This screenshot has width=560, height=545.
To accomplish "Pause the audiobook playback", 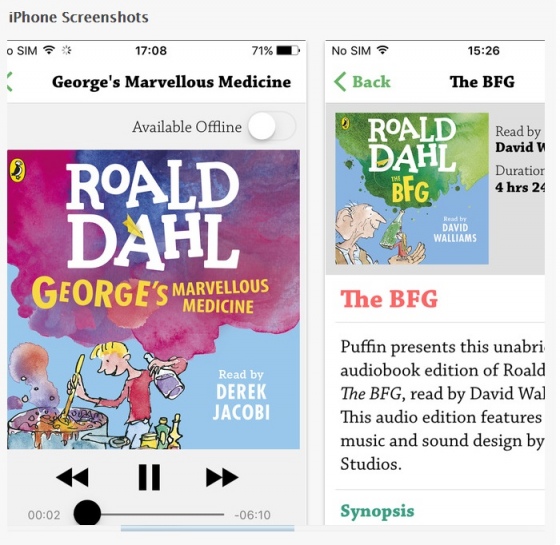I will click(x=149, y=477).
